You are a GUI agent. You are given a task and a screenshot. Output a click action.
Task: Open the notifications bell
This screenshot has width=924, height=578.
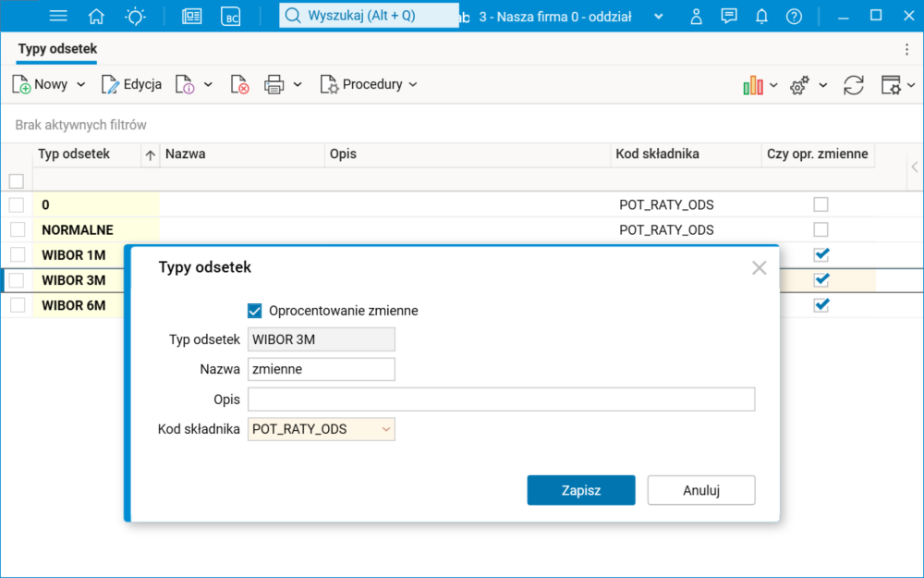(x=761, y=16)
